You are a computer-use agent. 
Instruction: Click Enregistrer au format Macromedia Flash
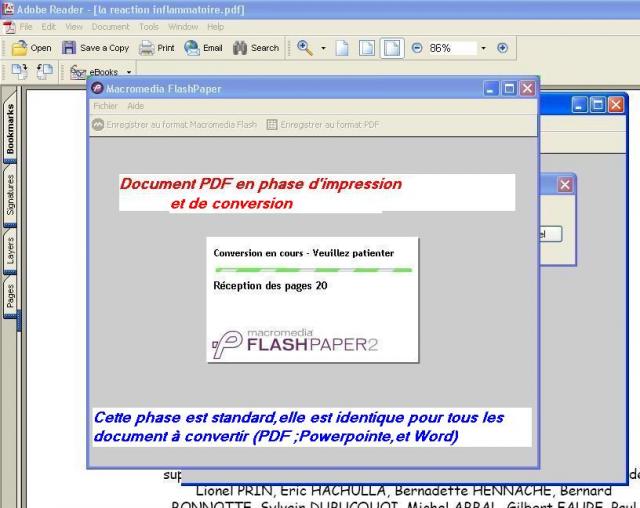175,125
